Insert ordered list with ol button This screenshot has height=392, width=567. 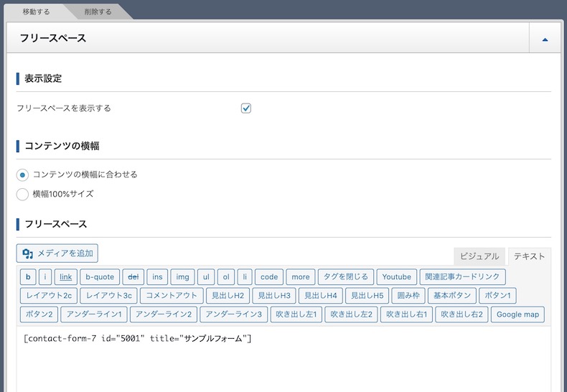[226, 277]
